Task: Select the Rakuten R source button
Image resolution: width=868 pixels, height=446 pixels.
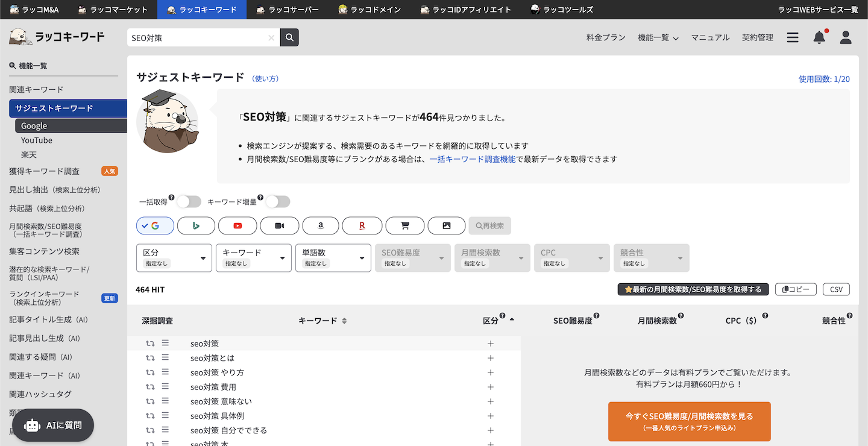Action: coord(362,225)
